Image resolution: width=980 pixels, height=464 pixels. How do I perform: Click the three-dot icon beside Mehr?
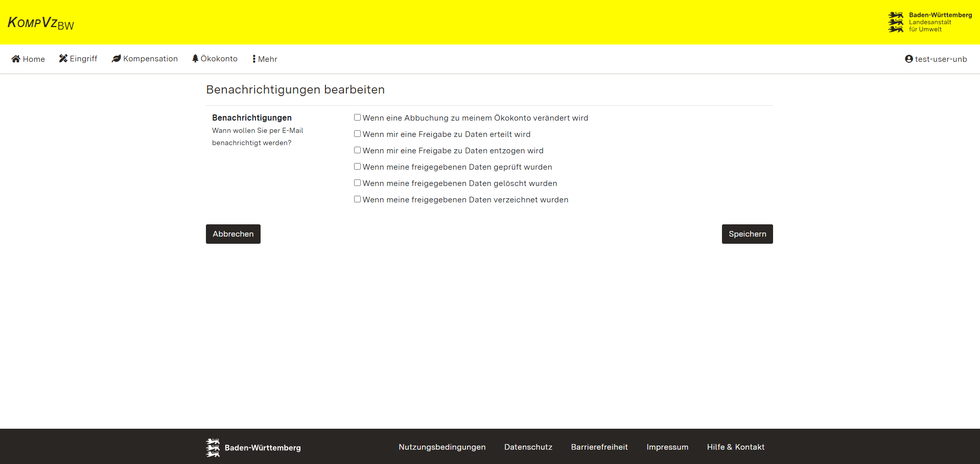[254, 59]
